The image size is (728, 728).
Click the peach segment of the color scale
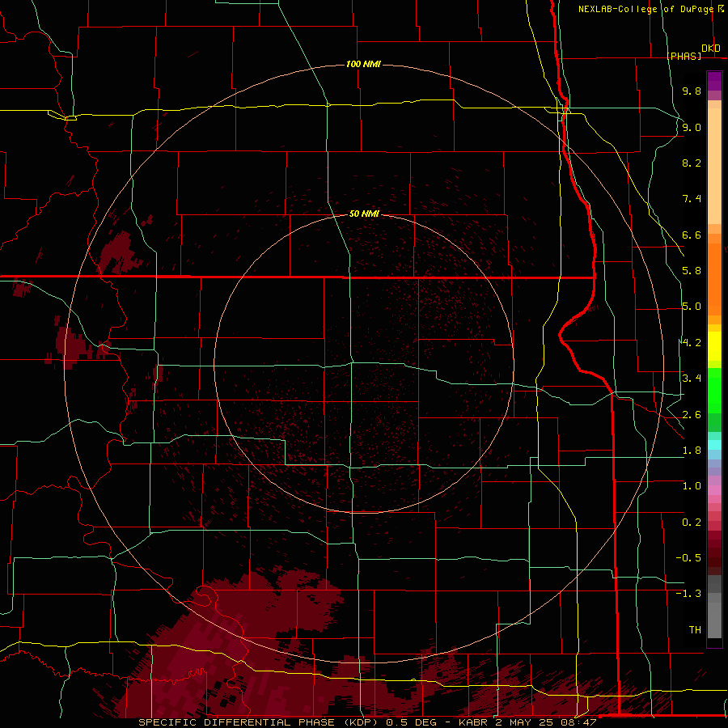pyautogui.click(x=714, y=166)
